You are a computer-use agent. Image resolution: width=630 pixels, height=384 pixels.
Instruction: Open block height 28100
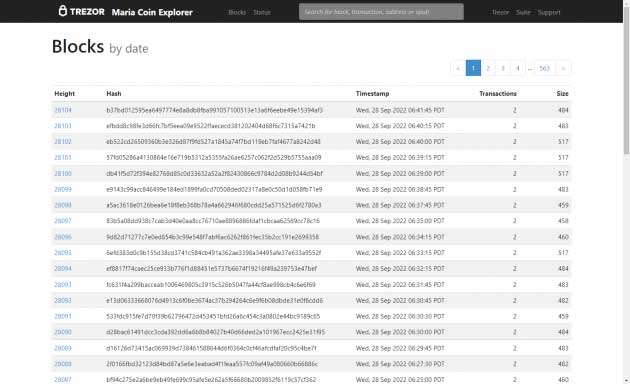[x=63, y=173]
